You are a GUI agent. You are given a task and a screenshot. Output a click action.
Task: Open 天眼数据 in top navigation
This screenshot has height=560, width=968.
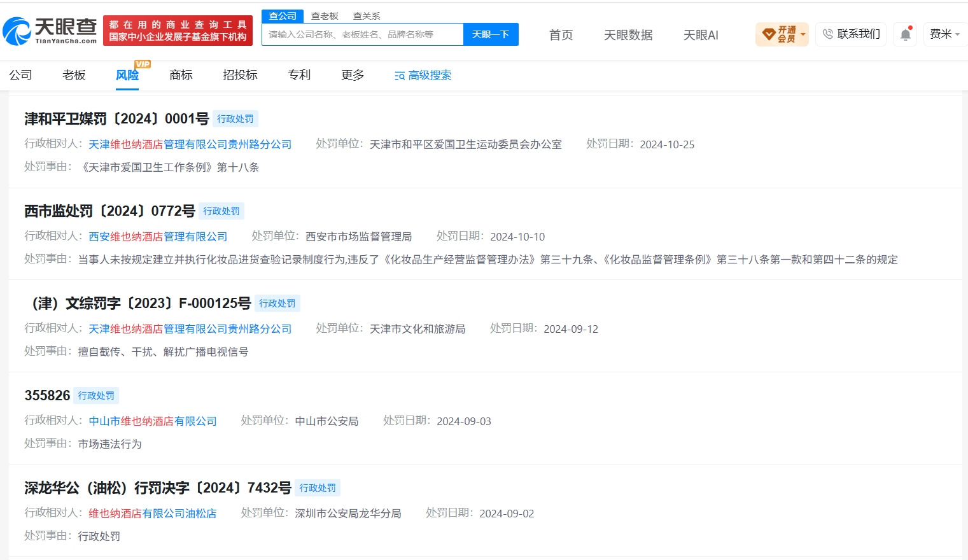coord(628,35)
